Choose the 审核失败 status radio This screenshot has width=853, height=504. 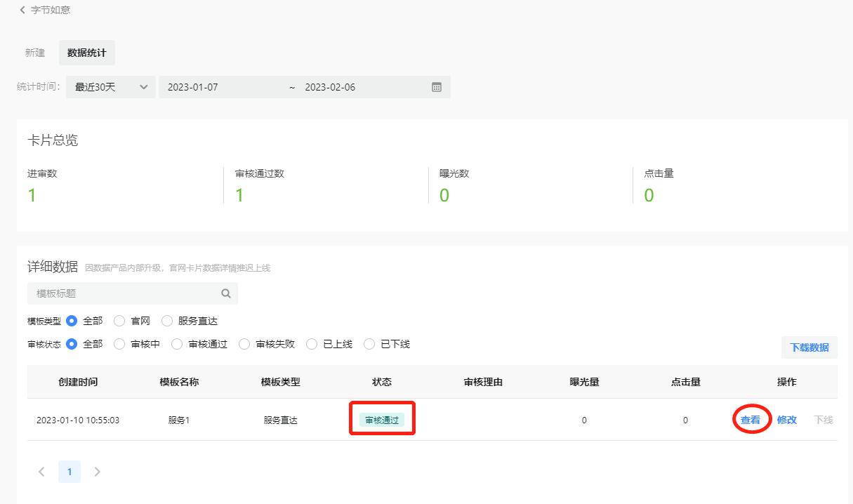pyautogui.click(x=244, y=344)
